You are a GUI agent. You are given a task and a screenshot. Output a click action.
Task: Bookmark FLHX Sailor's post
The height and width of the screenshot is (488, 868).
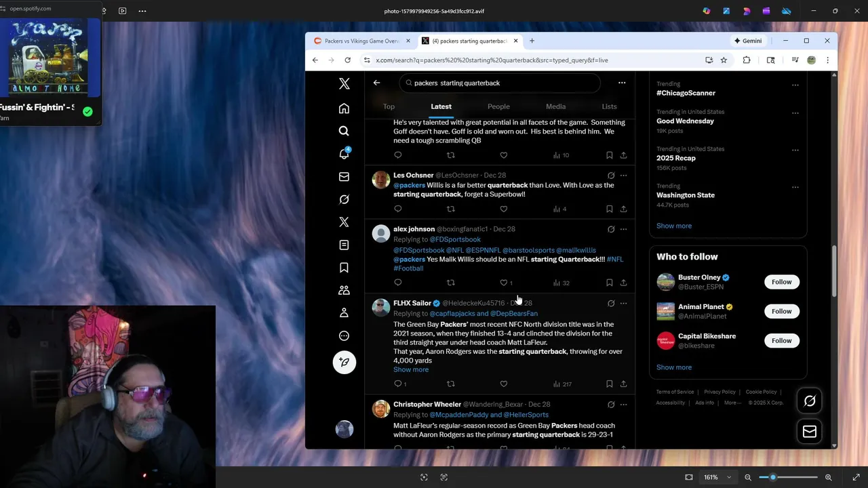click(x=609, y=384)
